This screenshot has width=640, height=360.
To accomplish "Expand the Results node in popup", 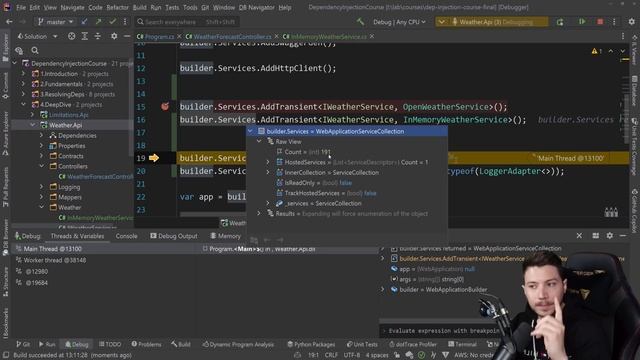I will click(x=259, y=213).
